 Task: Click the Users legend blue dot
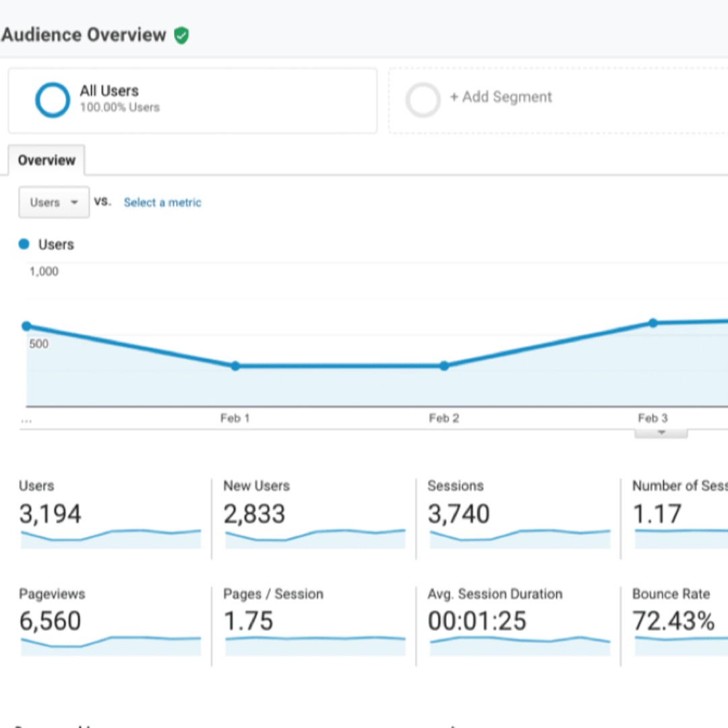pyautogui.click(x=24, y=244)
